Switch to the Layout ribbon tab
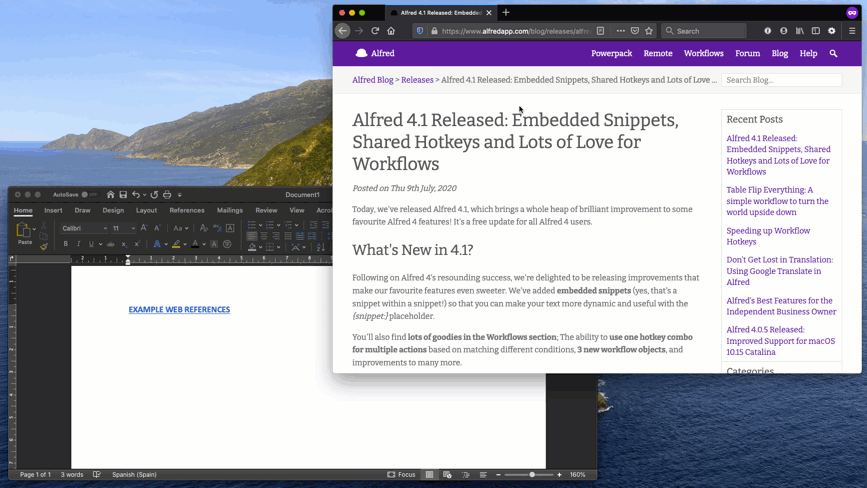 [147, 210]
